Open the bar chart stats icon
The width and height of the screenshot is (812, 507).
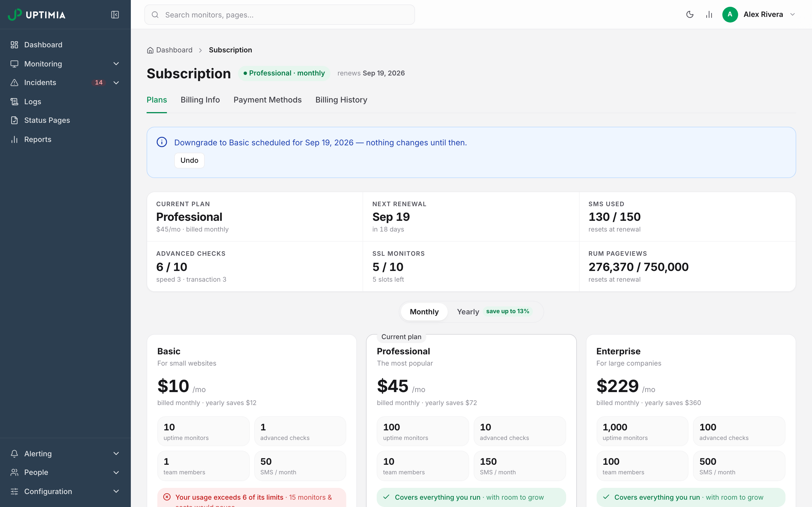tap(709, 14)
